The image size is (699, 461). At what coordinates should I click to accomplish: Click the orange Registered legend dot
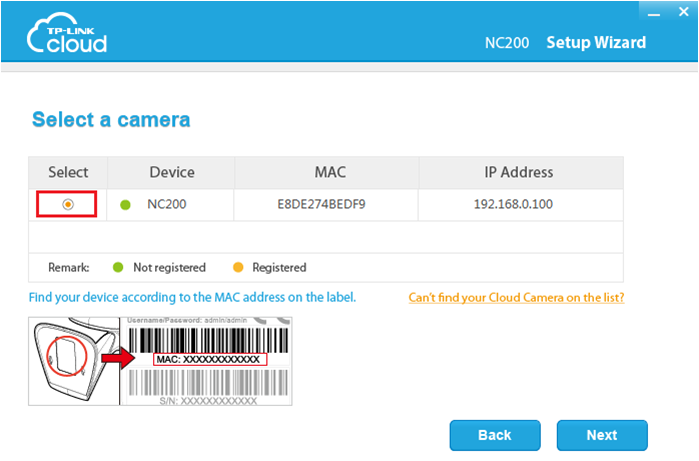coord(236,267)
